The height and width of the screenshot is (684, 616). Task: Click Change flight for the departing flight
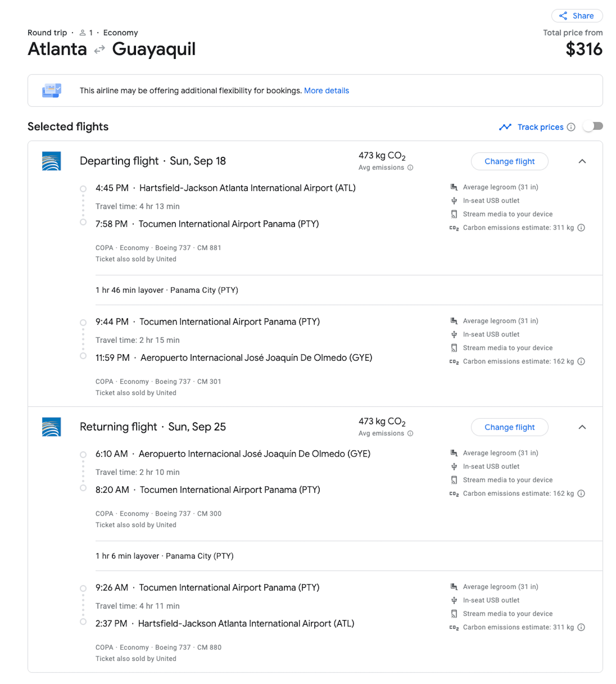[509, 161]
